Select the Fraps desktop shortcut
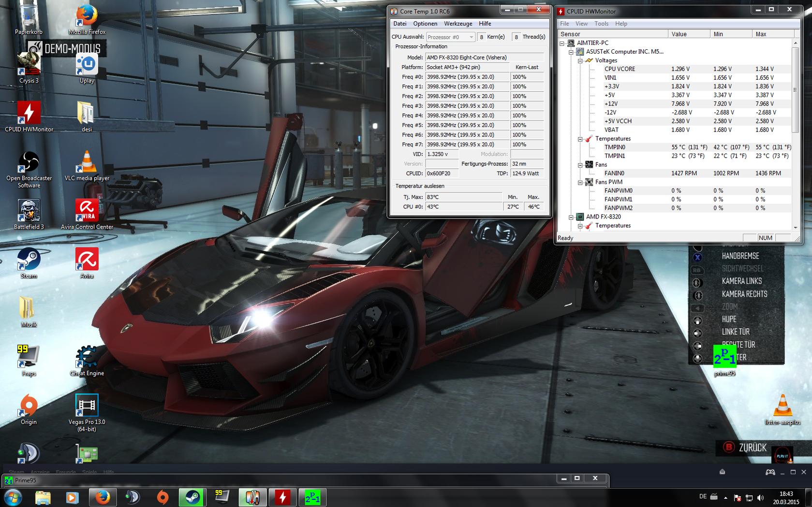Viewport: 812px width, 507px height. coord(29,361)
